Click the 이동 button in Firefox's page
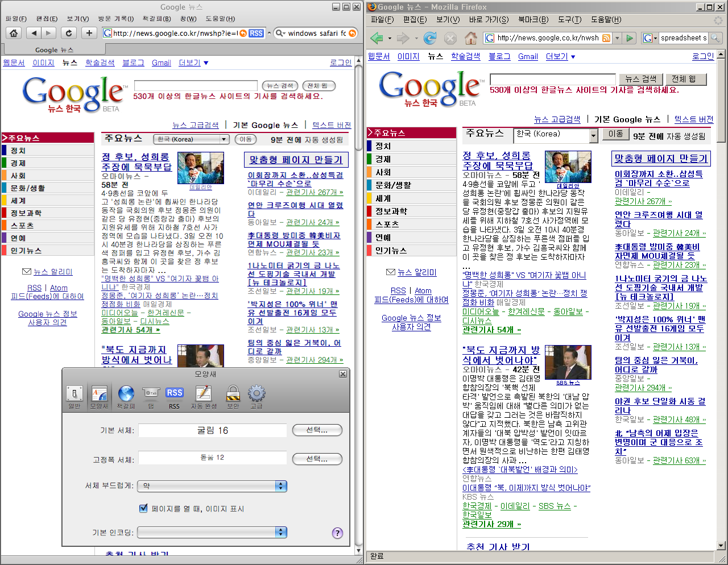 point(616,134)
